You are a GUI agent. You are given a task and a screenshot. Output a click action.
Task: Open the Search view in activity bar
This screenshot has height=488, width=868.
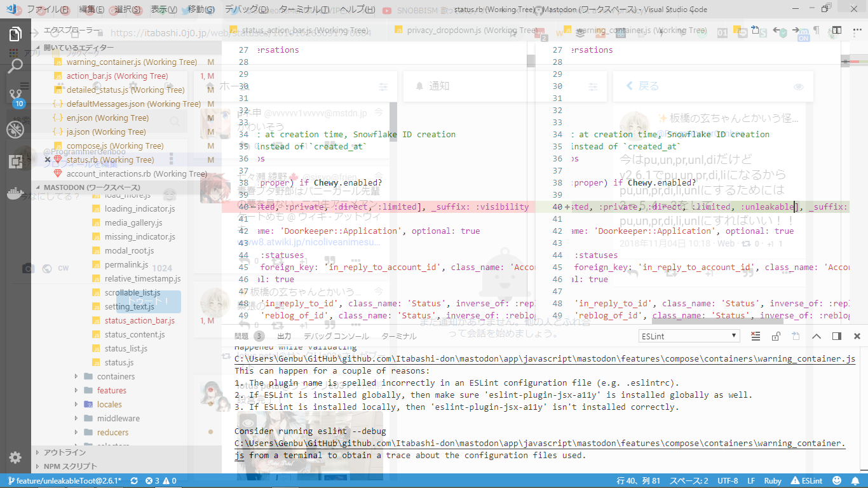click(x=15, y=65)
